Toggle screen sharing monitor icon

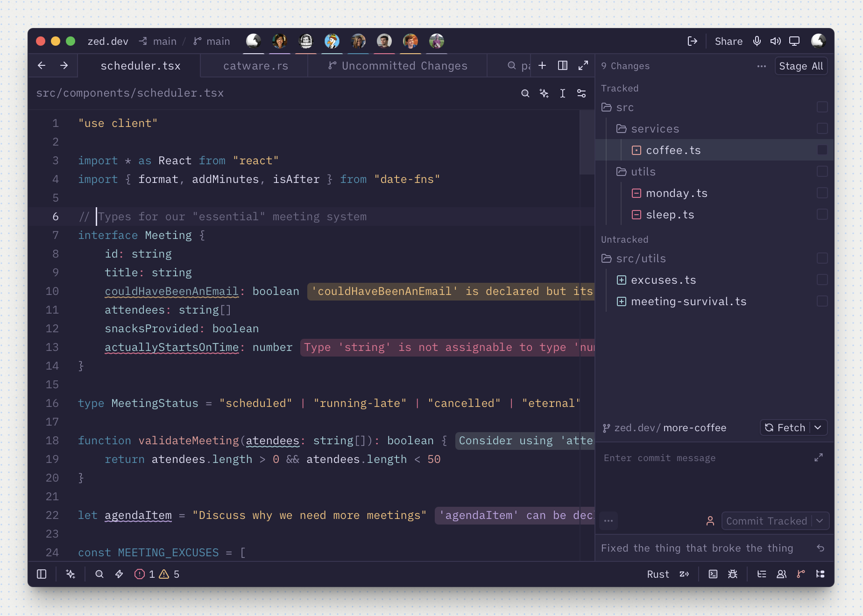click(794, 41)
